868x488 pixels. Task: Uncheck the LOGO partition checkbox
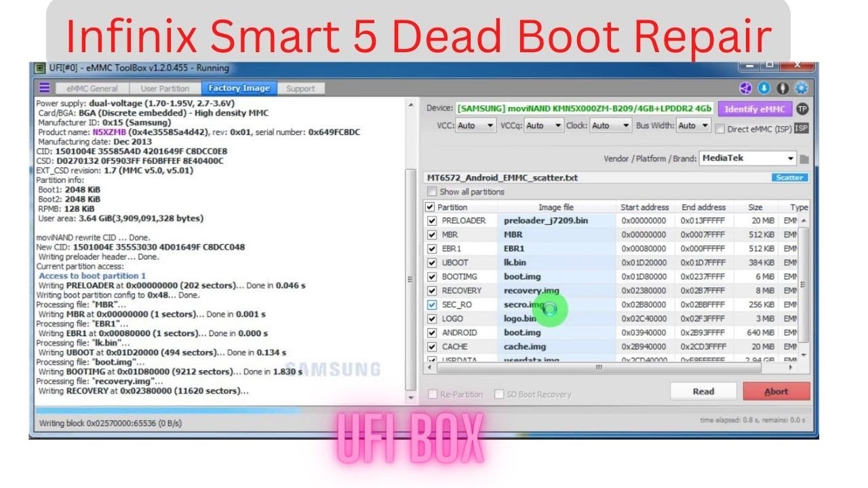pos(432,319)
